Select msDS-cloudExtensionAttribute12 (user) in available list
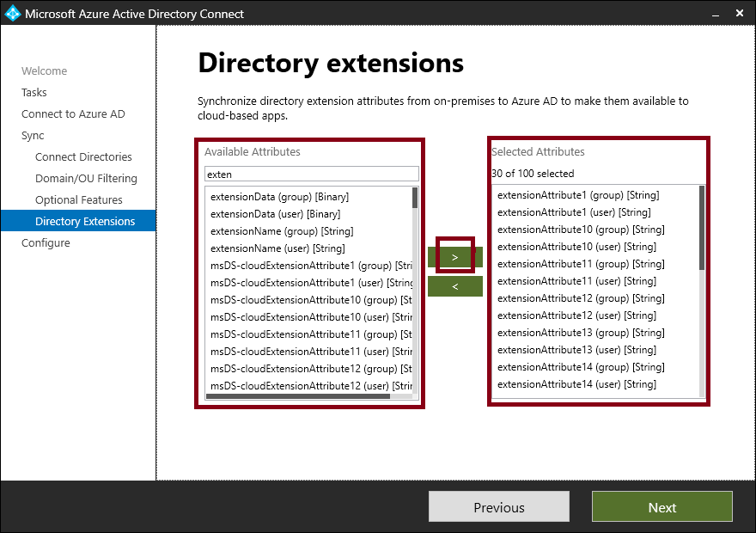756x533 pixels. pos(311,386)
